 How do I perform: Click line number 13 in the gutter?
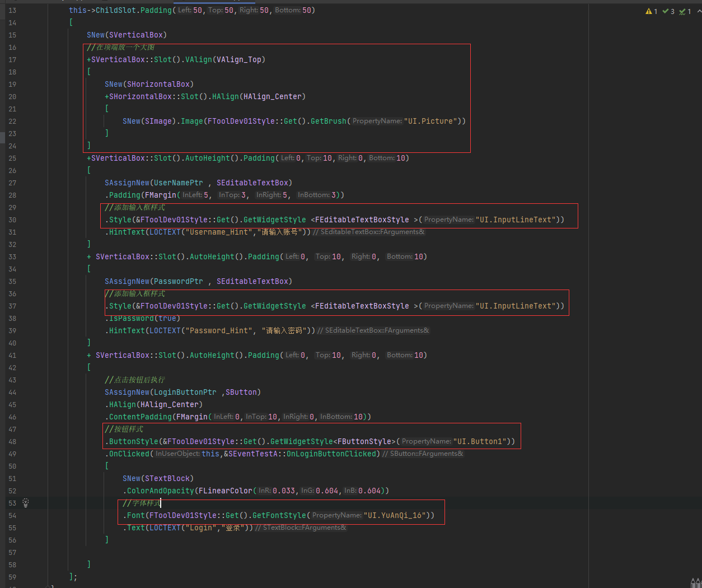[12, 10]
